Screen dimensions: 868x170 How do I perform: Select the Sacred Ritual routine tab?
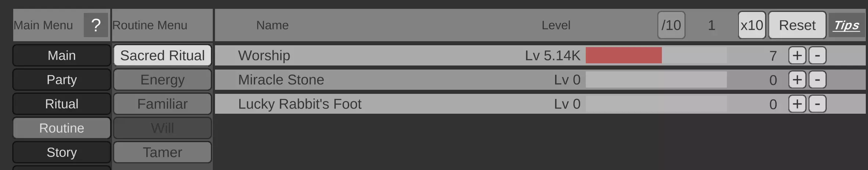pos(162,56)
